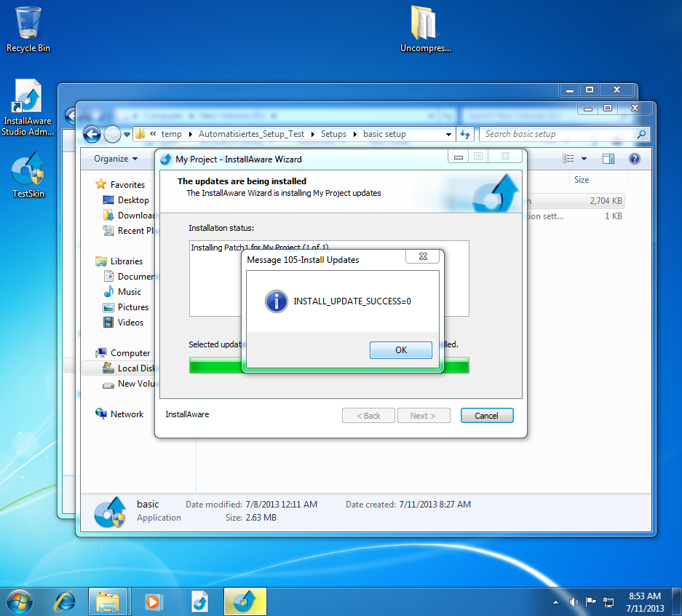Screen dimensions: 682x616
Task: Close the Message 105-Install Updates dialog
Action: tap(422, 256)
